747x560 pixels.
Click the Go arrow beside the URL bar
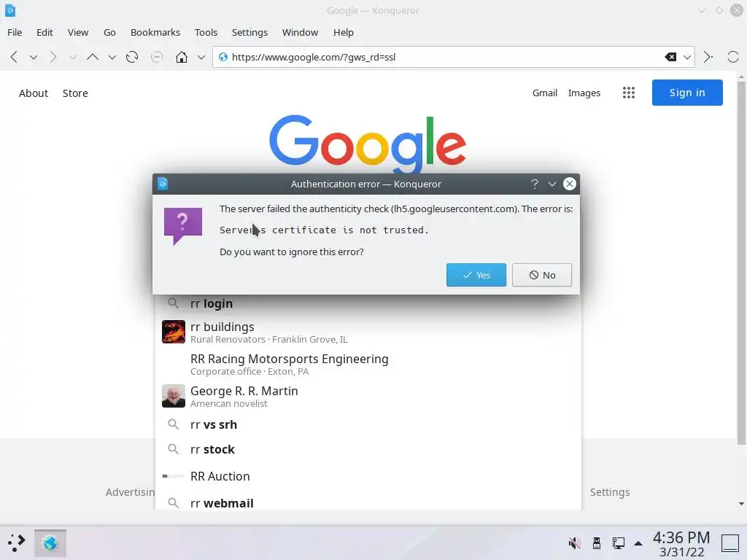tap(708, 57)
